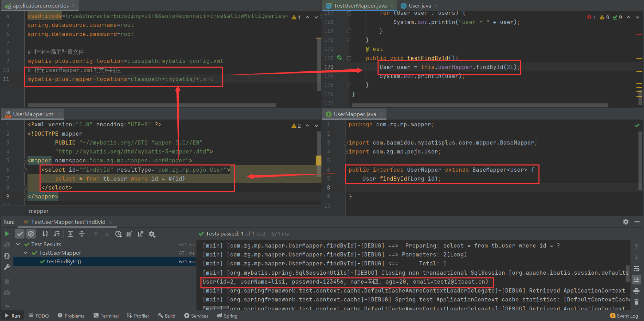This screenshot has width=644, height=321.
Task: Click warning indicator in application.properties editor
Action: [x=296, y=17]
